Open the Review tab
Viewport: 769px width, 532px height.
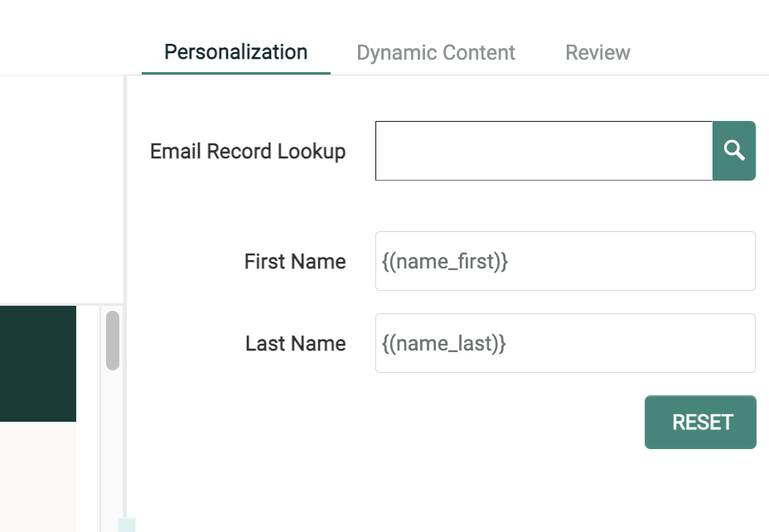tap(597, 53)
